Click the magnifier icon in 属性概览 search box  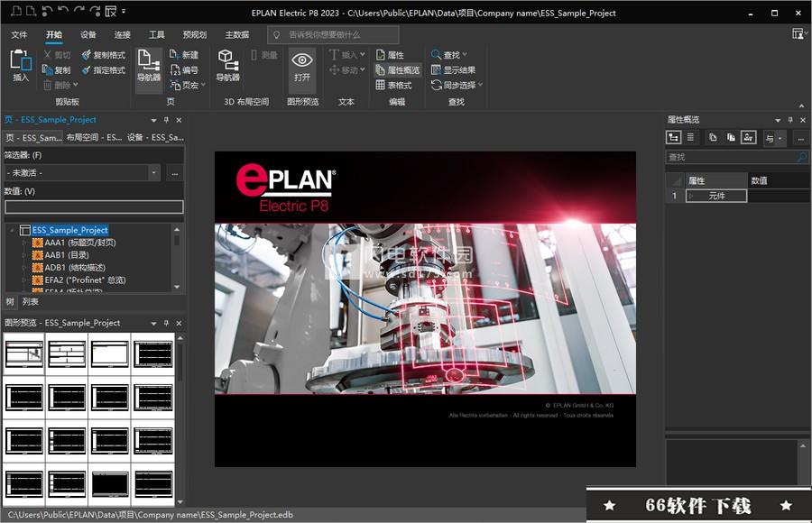click(x=802, y=157)
